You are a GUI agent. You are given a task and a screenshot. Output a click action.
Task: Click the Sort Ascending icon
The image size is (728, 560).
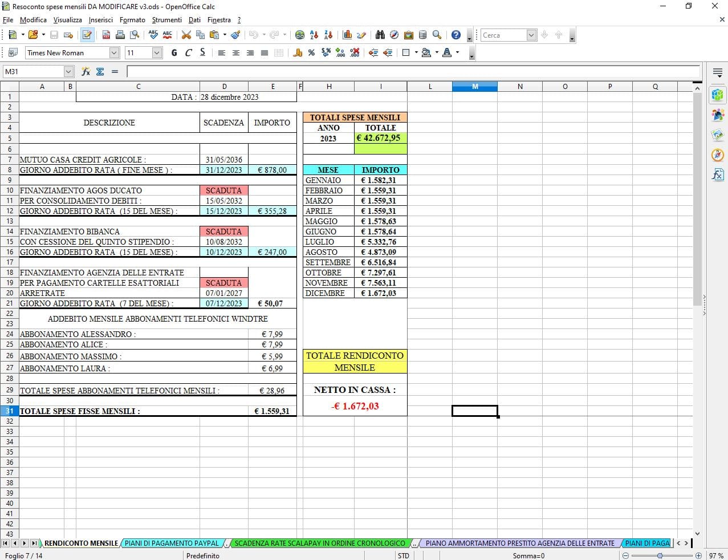pos(314,35)
